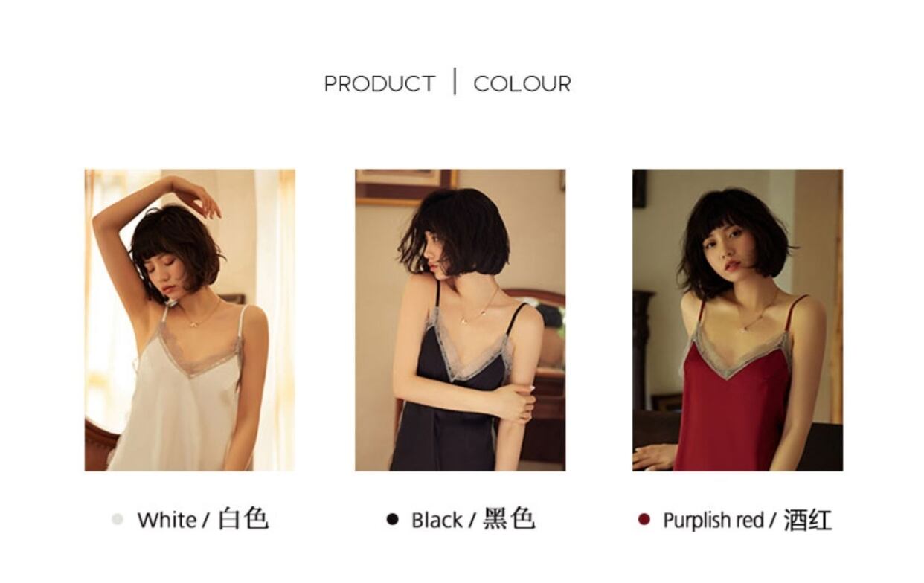Click the word 'White' in caption
Screen dimensions: 924x583
[167, 520]
